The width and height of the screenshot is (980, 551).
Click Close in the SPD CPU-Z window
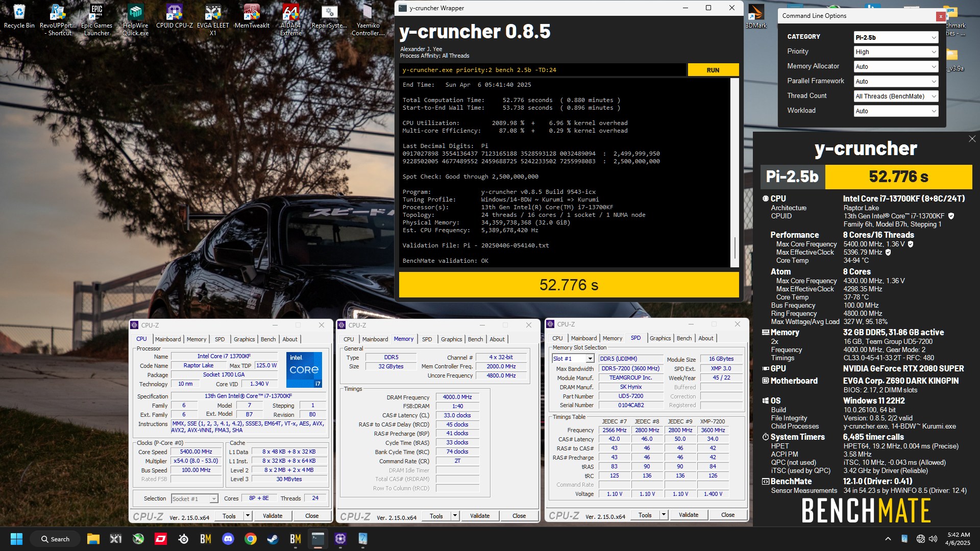[728, 515]
